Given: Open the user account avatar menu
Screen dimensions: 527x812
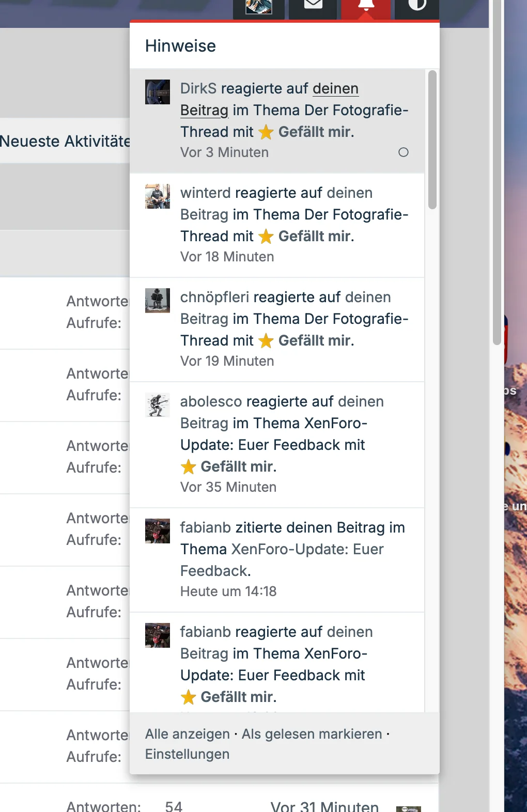Looking at the screenshot, I should (x=259, y=7).
